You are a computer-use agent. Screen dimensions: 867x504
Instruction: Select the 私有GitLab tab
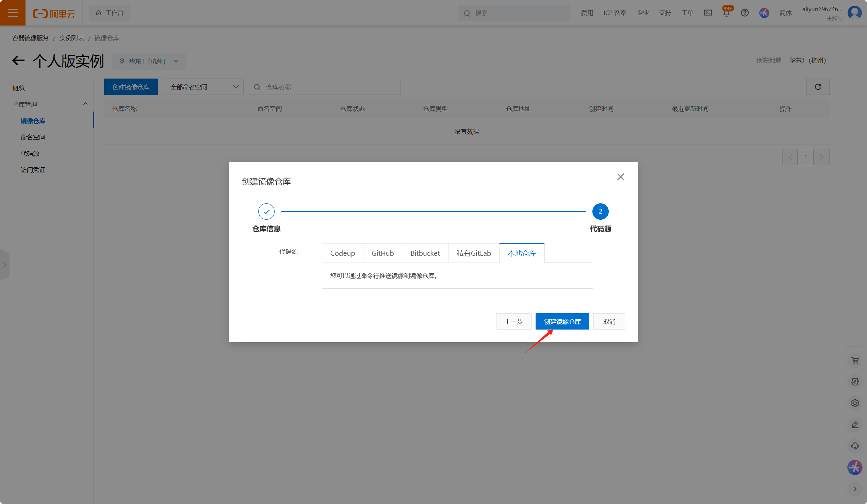[473, 253]
